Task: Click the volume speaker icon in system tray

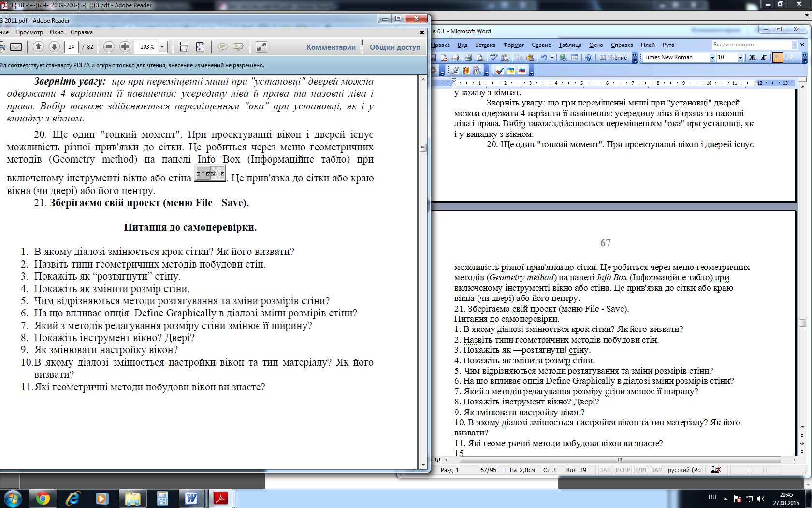Action: (761, 498)
